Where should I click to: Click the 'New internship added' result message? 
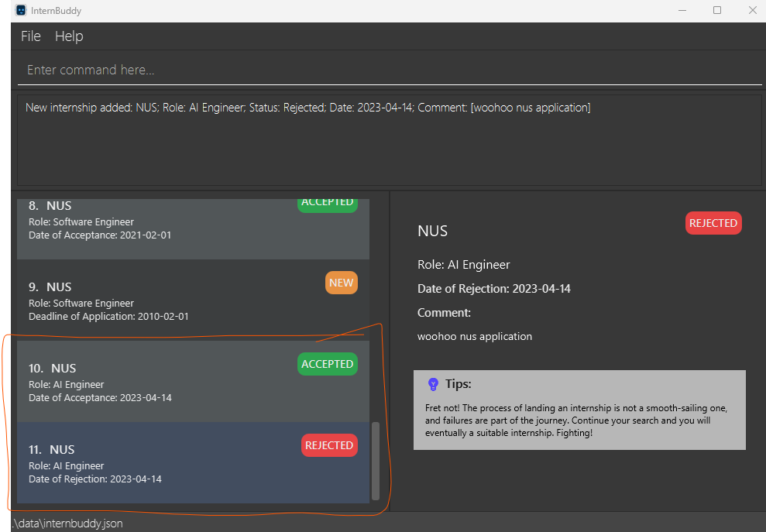tap(307, 108)
